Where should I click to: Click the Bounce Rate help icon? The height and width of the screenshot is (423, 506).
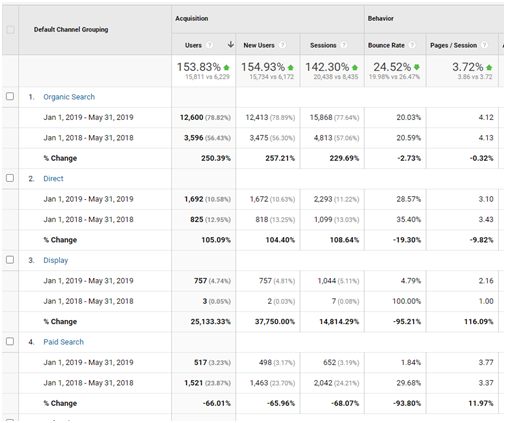coord(412,45)
